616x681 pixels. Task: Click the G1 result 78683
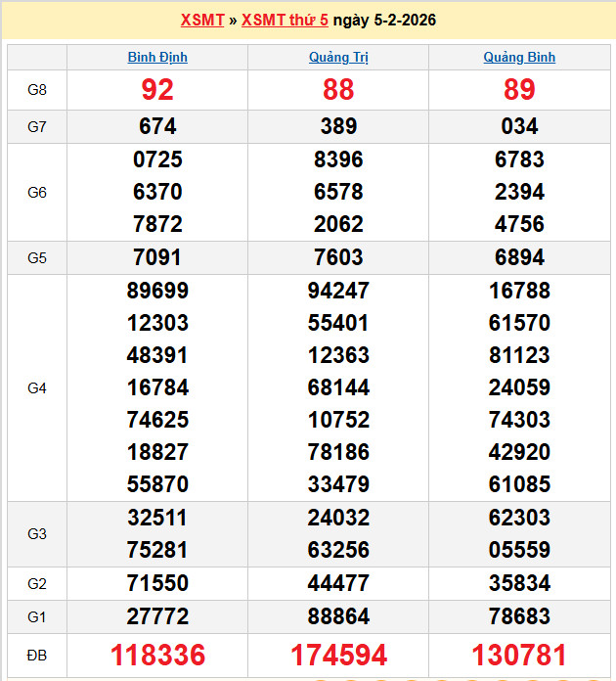click(x=519, y=616)
